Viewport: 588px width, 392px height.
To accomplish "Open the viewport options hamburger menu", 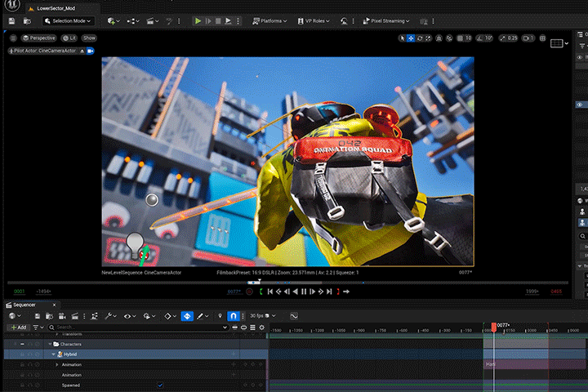I will tap(13, 38).
